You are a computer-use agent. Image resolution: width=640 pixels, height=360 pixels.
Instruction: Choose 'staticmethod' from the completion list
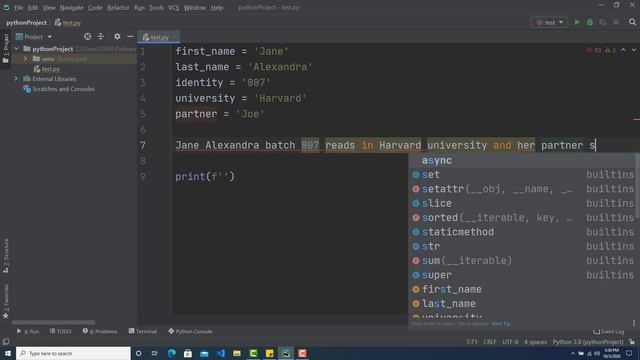tap(523, 232)
